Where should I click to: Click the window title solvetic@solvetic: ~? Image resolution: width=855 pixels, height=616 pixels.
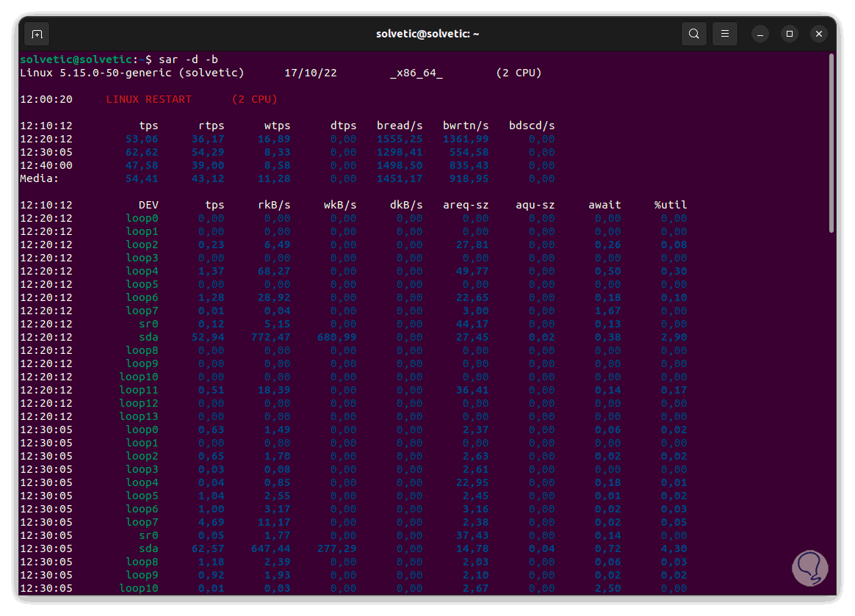click(428, 34)
